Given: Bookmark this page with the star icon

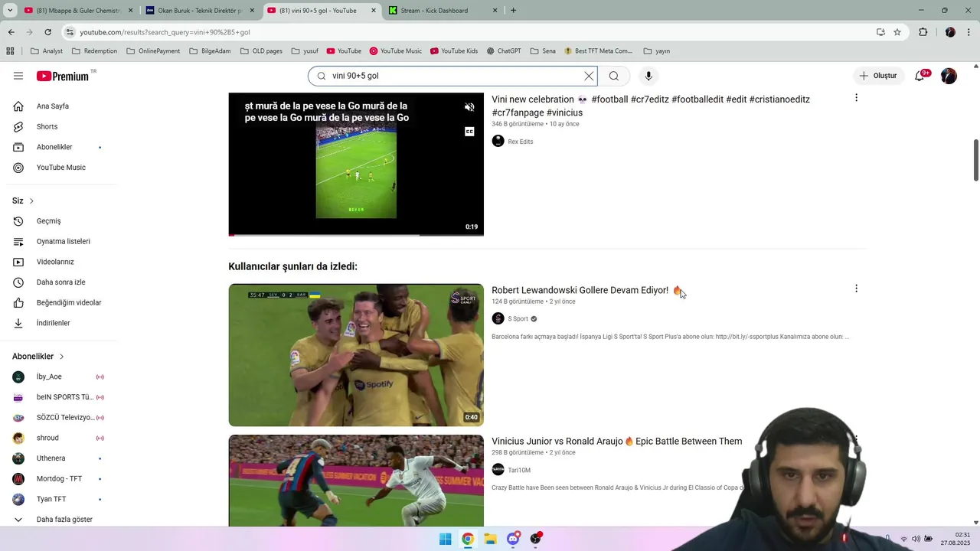Looking at the screenshot, I should (x=897, y=32).
